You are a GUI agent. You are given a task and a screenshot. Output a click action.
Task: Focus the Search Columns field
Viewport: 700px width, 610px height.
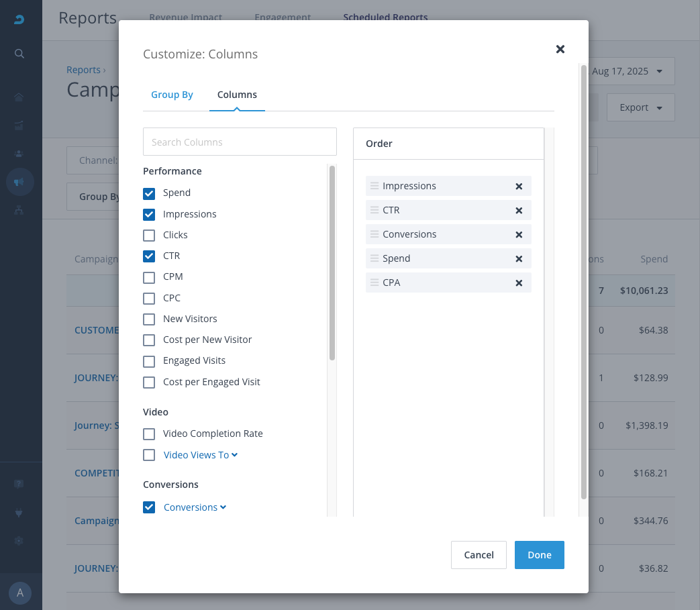240,142
